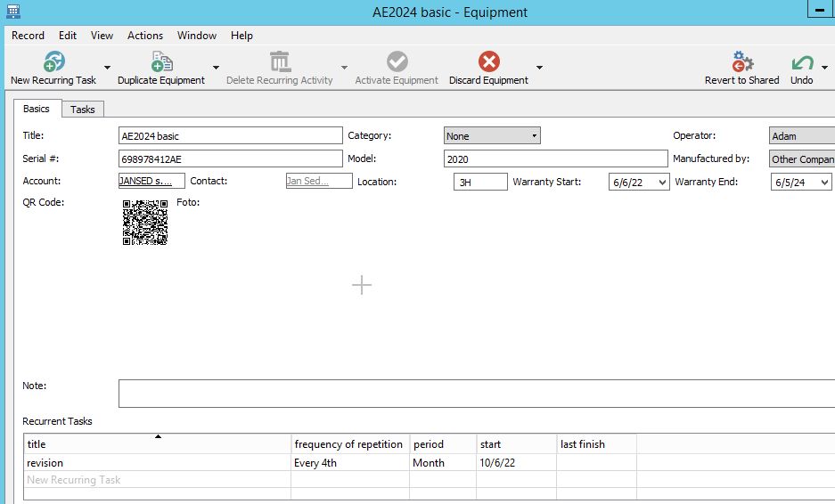
Task: Expand the Warranty End date picker
Action: 823,182
